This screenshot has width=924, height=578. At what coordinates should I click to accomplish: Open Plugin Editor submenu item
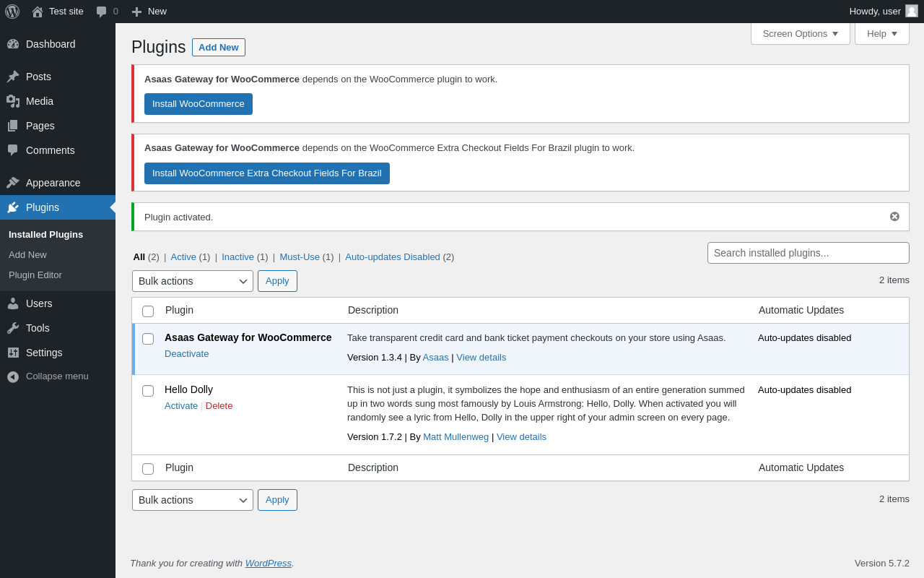[35, 275]
